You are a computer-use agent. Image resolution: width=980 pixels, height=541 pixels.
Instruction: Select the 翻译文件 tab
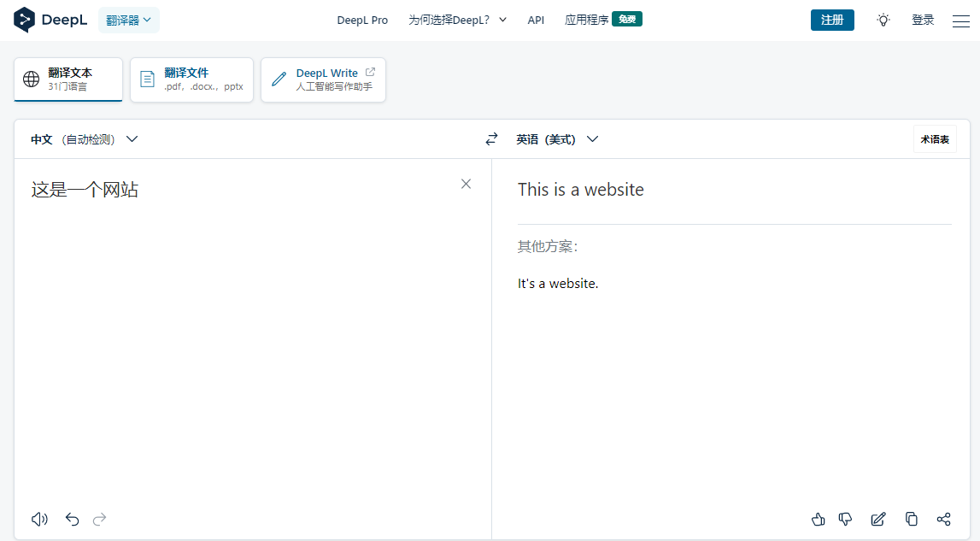[192, 79]
